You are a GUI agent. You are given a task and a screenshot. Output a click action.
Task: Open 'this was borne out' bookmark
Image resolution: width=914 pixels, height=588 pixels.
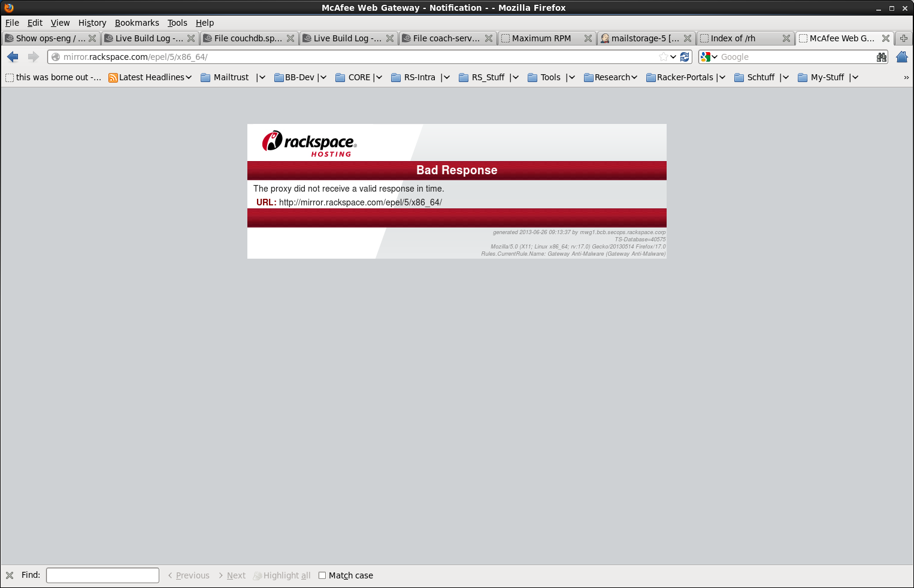tap(54, 77)
